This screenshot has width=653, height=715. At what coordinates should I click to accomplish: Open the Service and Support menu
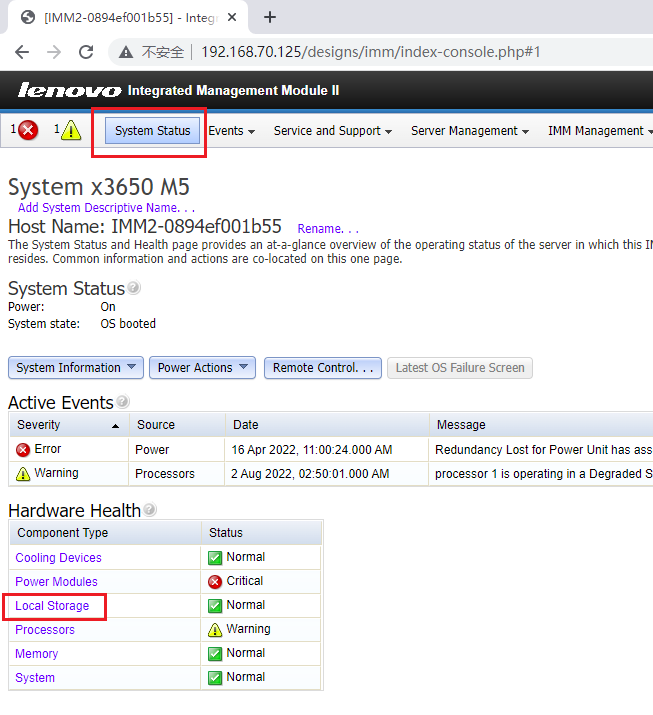pos(332,131)
